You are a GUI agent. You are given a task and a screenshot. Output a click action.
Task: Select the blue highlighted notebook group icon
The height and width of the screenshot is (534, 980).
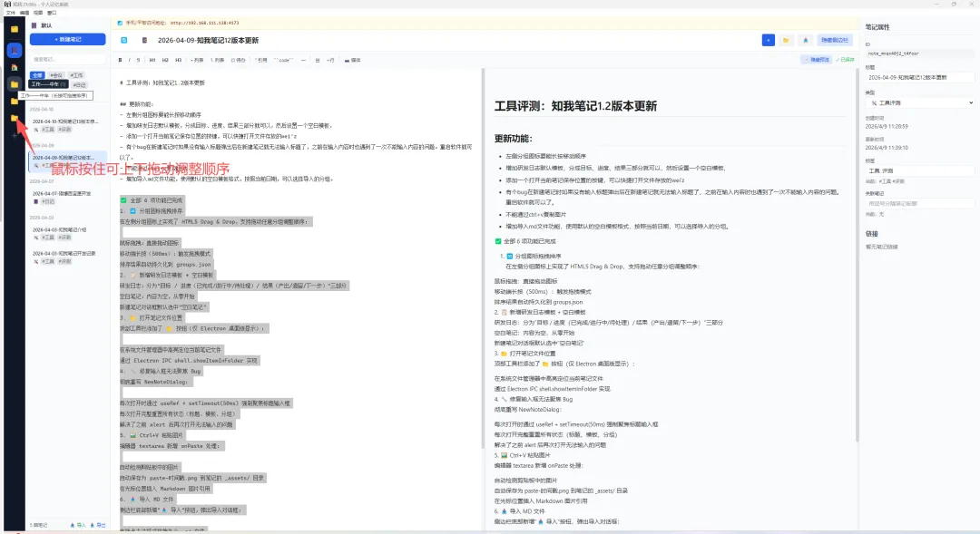coord(15,50)
